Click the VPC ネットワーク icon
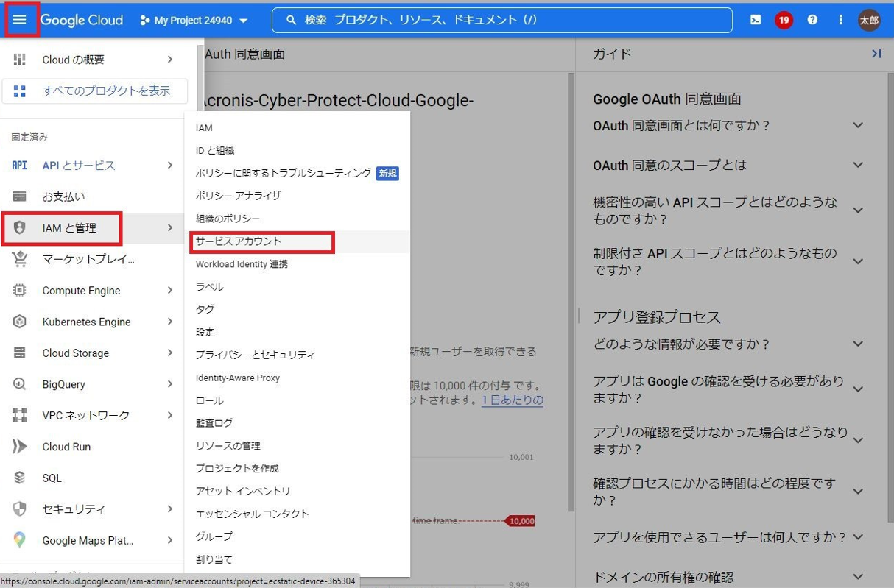 click(20, 416)
